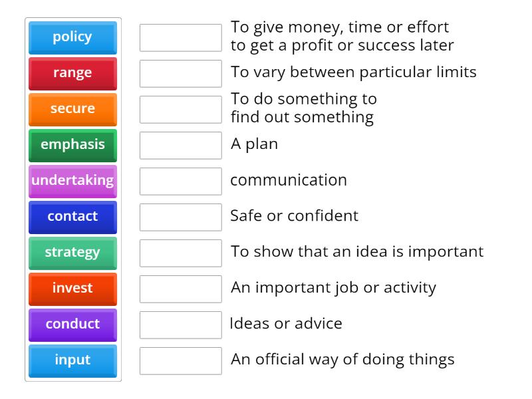This screenshot has height=399, width=532.
Task: Choose the blue 'input' word tile
Action: point(72,360)
